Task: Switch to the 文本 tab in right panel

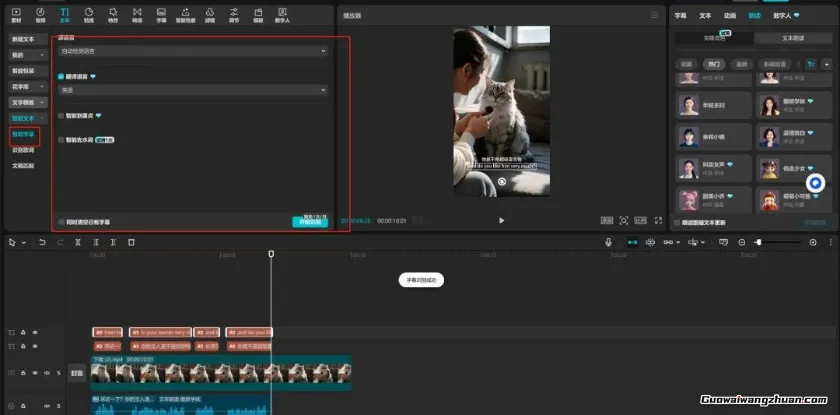Action: coord(705,16)
